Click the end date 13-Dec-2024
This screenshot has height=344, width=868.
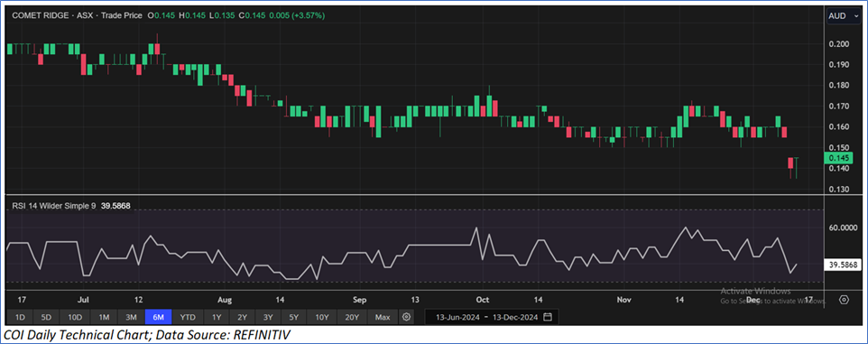(x=515, y=318)
